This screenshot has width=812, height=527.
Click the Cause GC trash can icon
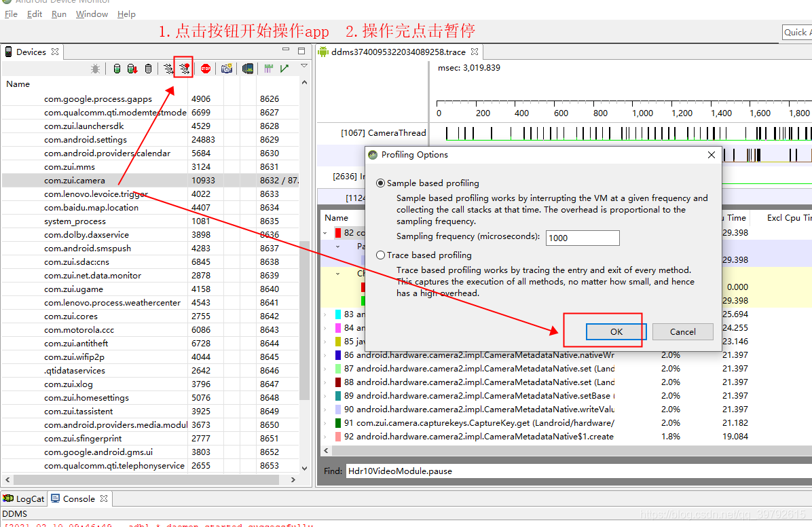click(148, 69)
